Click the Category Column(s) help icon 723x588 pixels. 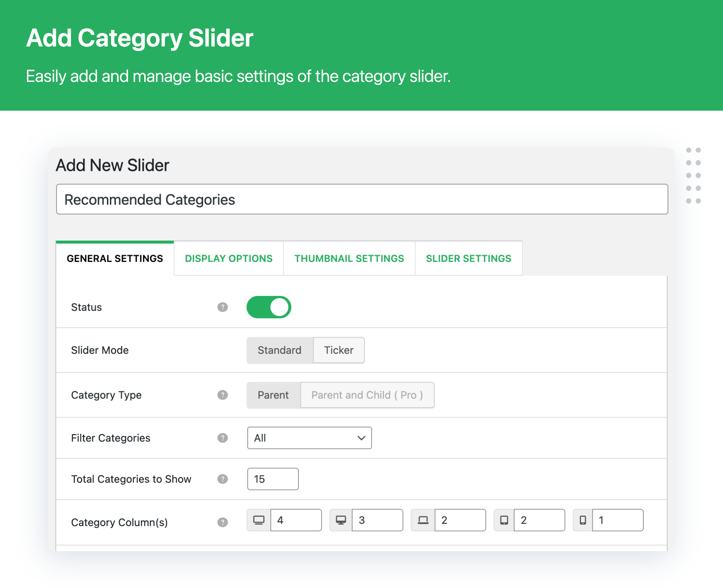(222, 522)
